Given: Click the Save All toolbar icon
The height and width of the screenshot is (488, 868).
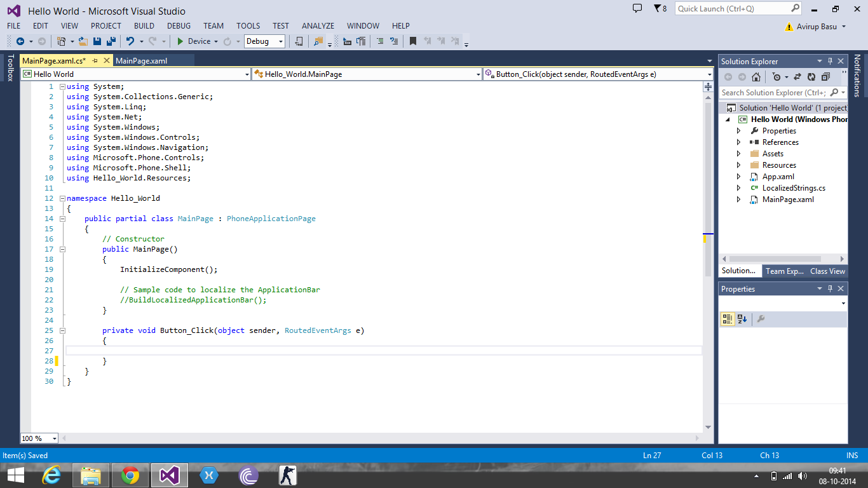Looking at the screenshot, I should coord(111,41).
